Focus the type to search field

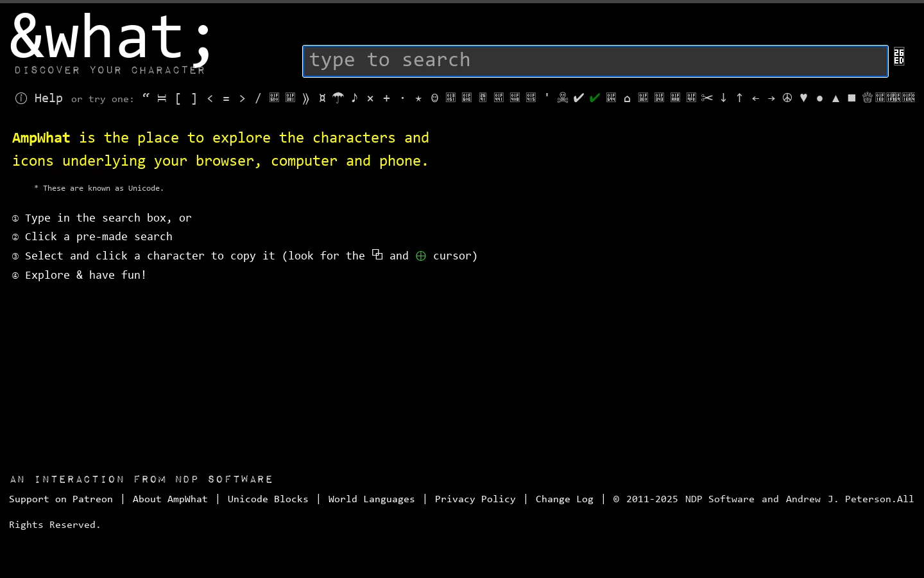595,61
